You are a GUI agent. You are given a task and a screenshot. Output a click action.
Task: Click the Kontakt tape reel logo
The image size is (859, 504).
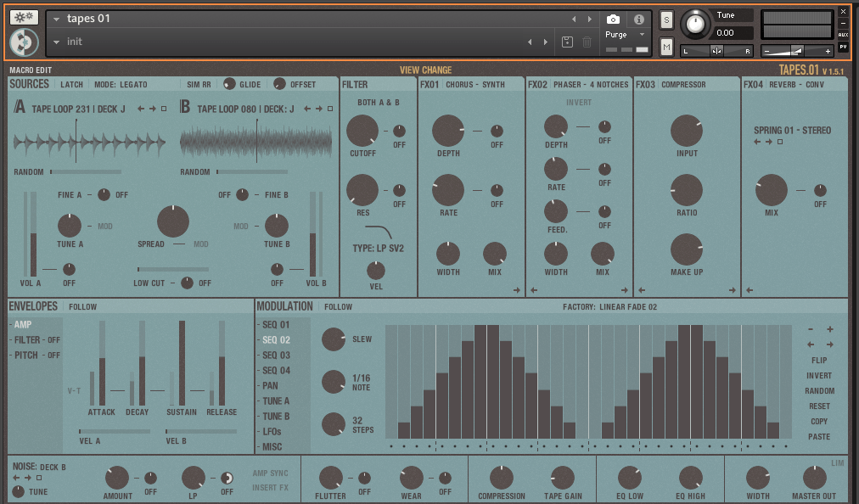25,42
